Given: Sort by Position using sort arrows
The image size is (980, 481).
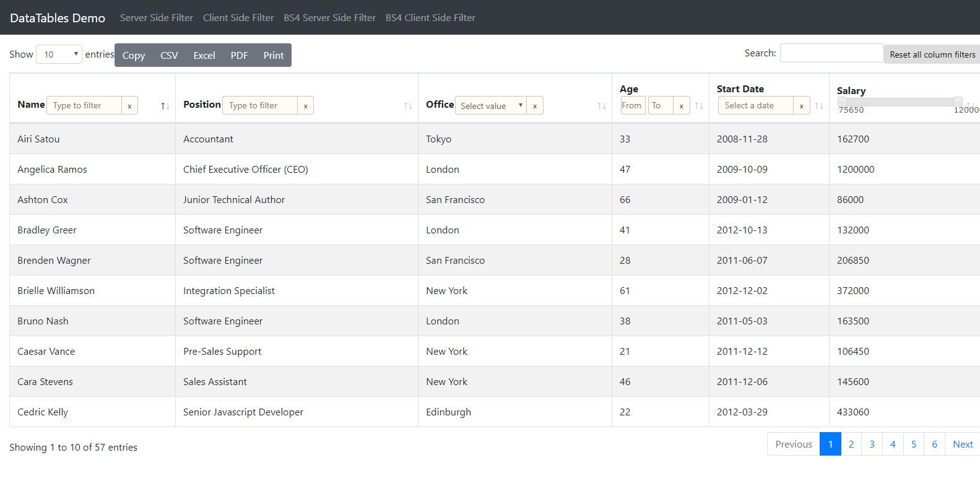Looking at the screenshot, I should [x=408, y=106].
